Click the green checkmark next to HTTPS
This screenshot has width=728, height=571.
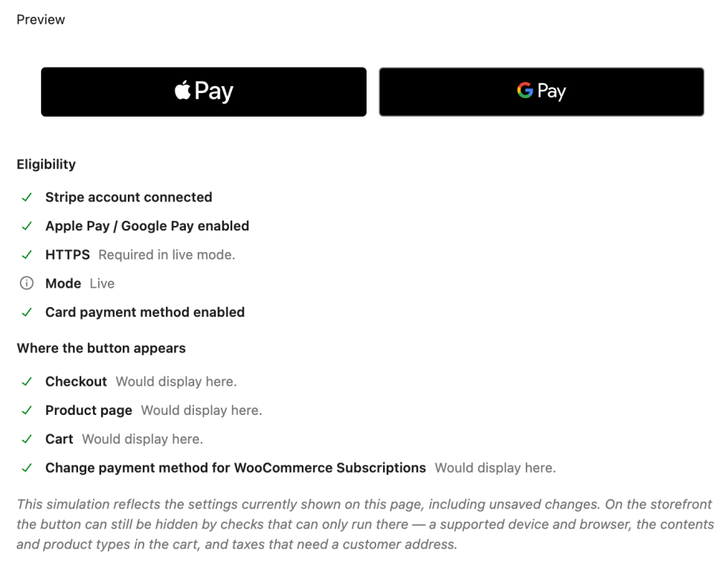pos(27,255)
